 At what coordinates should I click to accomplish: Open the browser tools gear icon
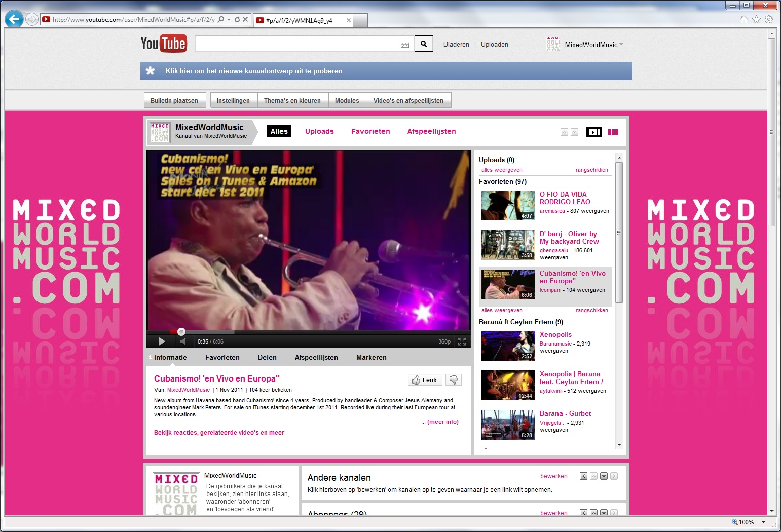769,19
